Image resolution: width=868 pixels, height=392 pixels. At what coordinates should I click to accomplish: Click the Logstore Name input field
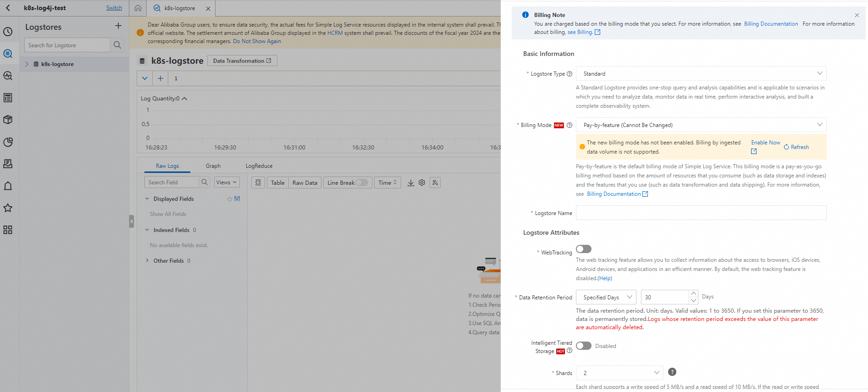click(701, 213)
